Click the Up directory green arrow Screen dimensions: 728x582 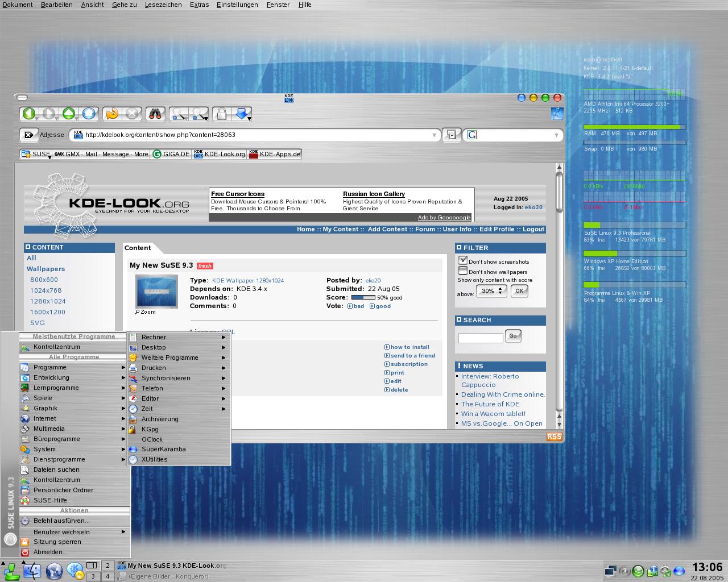pos(69,114)
